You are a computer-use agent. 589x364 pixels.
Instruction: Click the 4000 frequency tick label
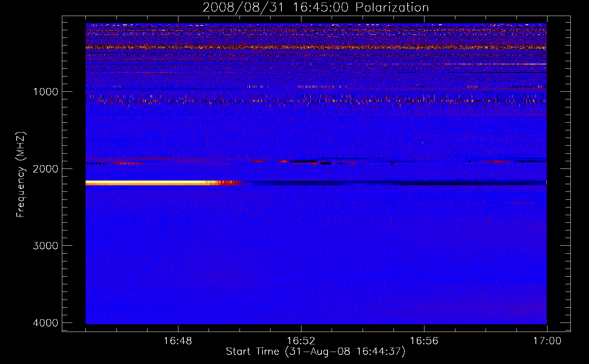pos(46,323)
